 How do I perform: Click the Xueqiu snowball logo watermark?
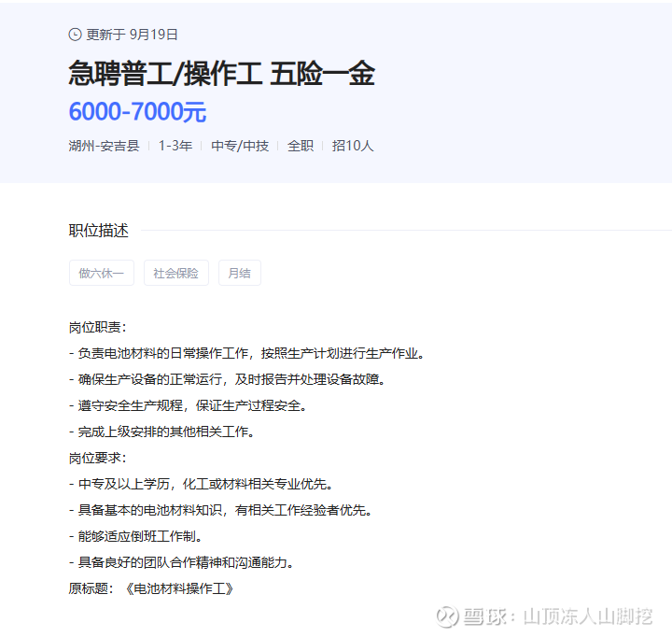pyautogui.click(x=447, y=616)
